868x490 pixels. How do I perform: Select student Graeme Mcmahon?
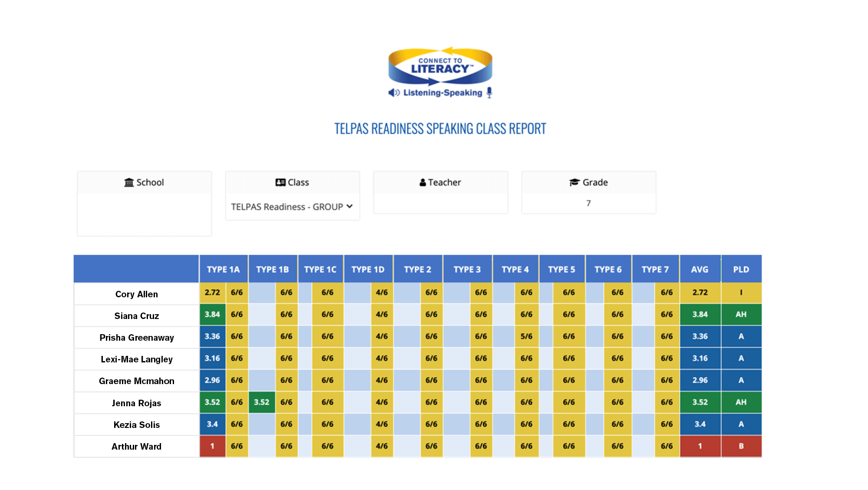click(137, 381)
